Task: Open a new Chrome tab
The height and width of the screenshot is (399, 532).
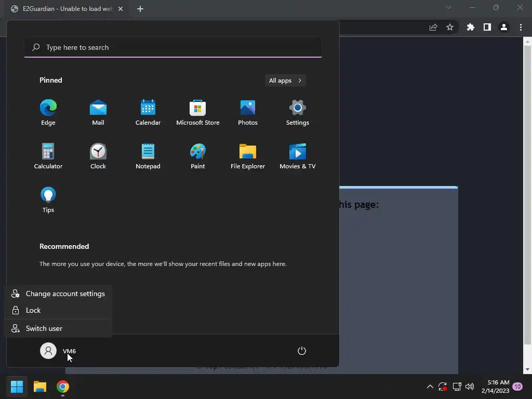Action: [x=140, y=9]
